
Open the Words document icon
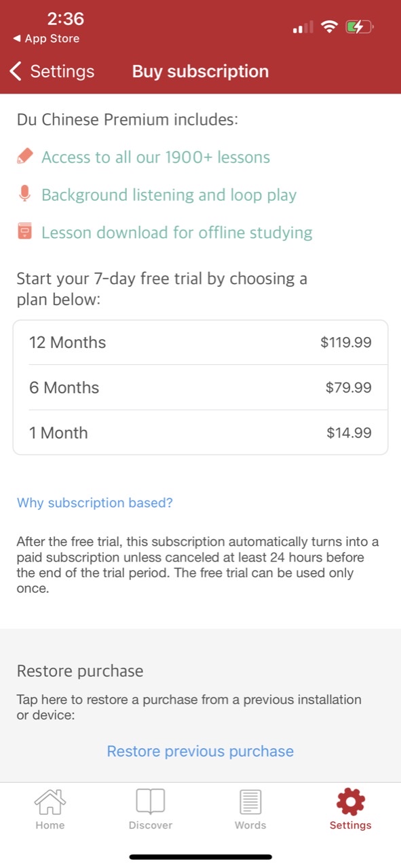click(250, 802)
